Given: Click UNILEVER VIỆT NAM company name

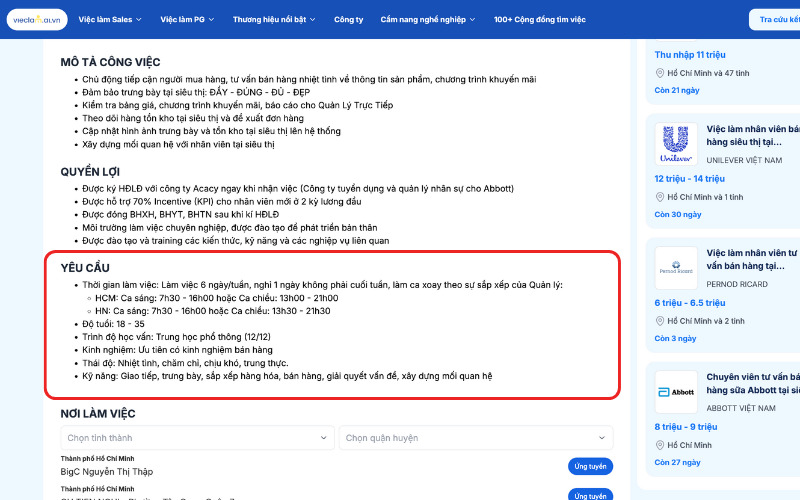Looking at the screenshot, I should pos(744,160).
